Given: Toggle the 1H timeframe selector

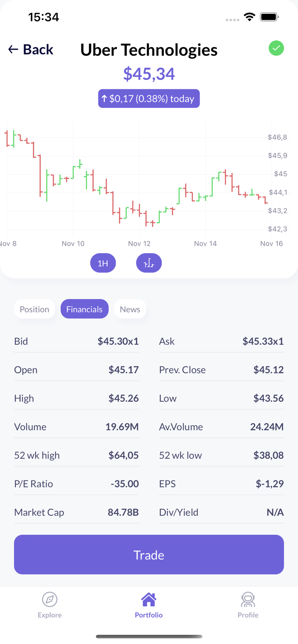Looking at the screenshot, I should coord(103,263).
